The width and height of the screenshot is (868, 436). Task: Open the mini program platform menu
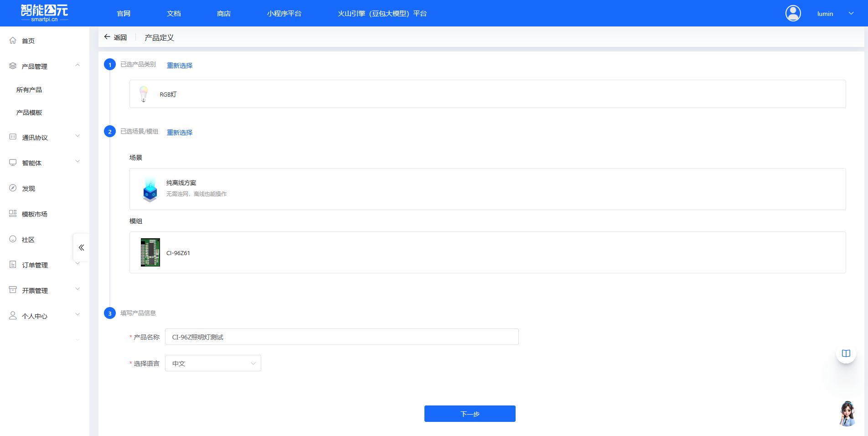pos(284,14)
